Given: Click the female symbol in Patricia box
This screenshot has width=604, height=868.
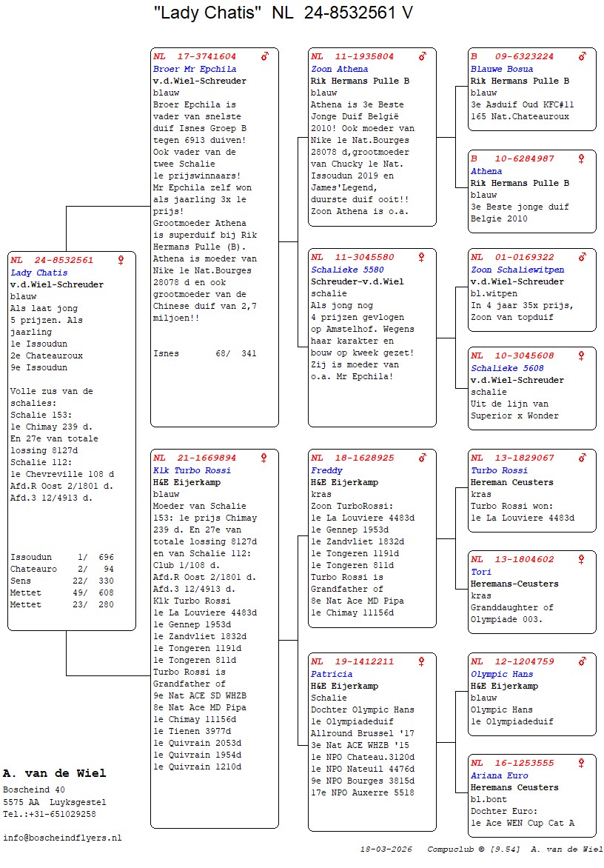Looking at the screenshot, I should coord(422,662).
